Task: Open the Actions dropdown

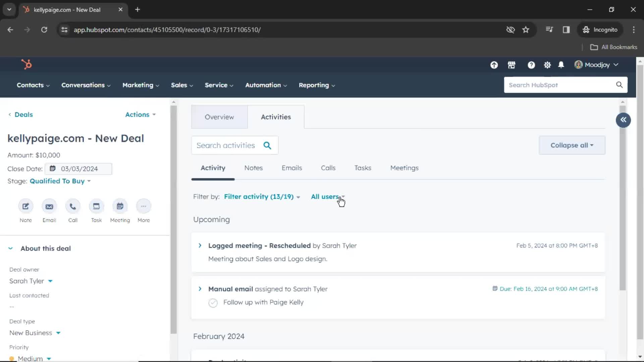Action: tap(141, 115)
